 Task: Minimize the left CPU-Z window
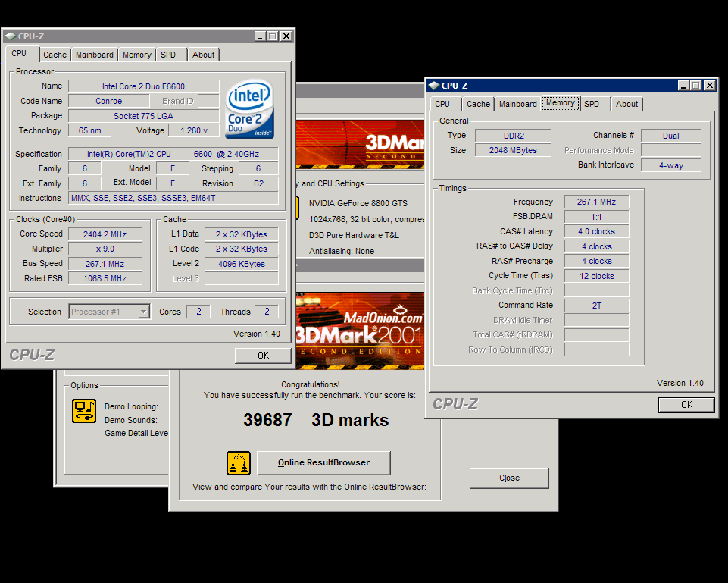click(260, 36)
